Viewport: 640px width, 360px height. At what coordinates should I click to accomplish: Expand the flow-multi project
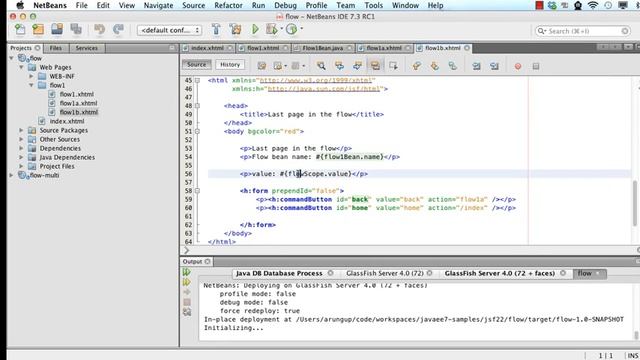click(11, 175)
